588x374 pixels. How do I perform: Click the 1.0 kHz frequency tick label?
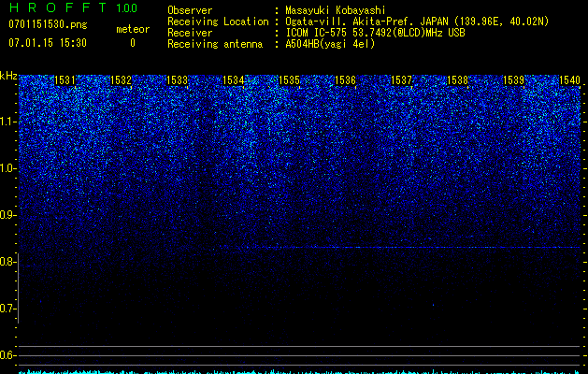(7, 168)
